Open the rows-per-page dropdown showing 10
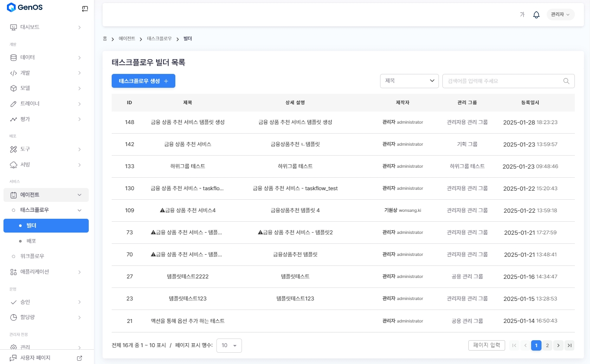The image size is (590, 364). point(229,345)
